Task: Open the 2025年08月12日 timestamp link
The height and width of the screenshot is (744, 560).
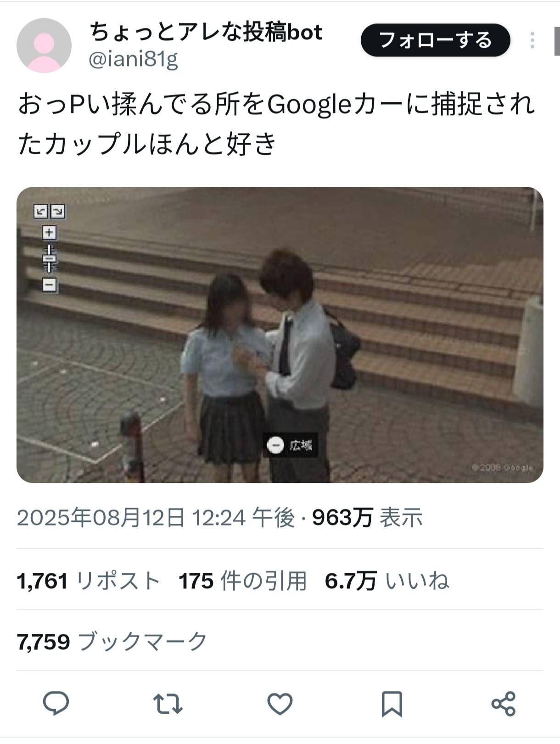Action: 156,518
